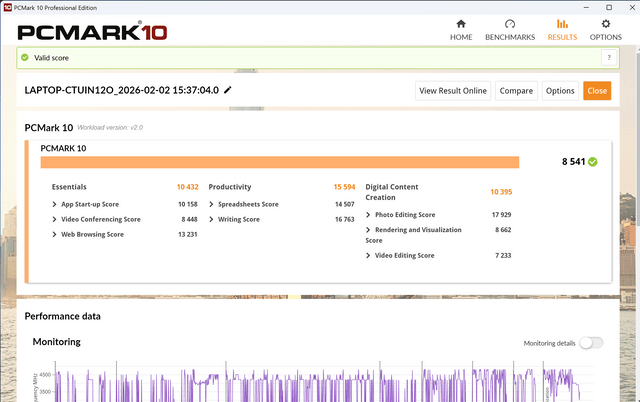Click the Video Conferencing value 8 448
640x402 pixels.
tap(189, 219)
